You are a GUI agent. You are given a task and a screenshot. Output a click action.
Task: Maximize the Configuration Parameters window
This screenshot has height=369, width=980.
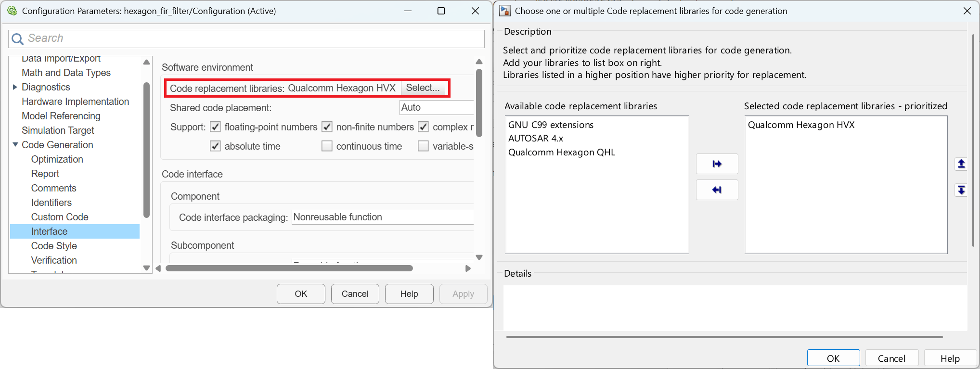tap(441, 11)
